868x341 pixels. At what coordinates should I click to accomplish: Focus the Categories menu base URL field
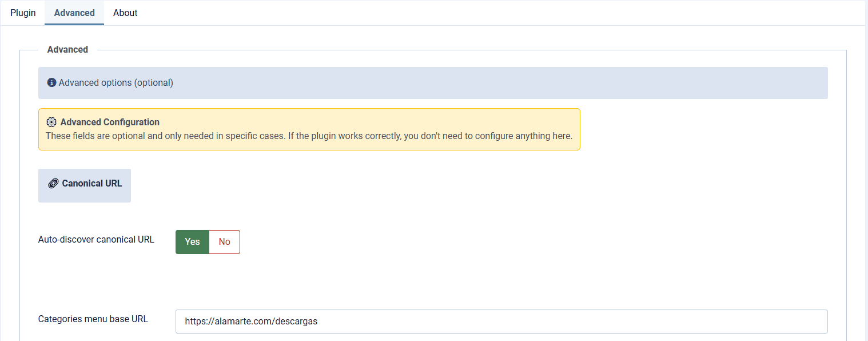(x=501, y=322)
